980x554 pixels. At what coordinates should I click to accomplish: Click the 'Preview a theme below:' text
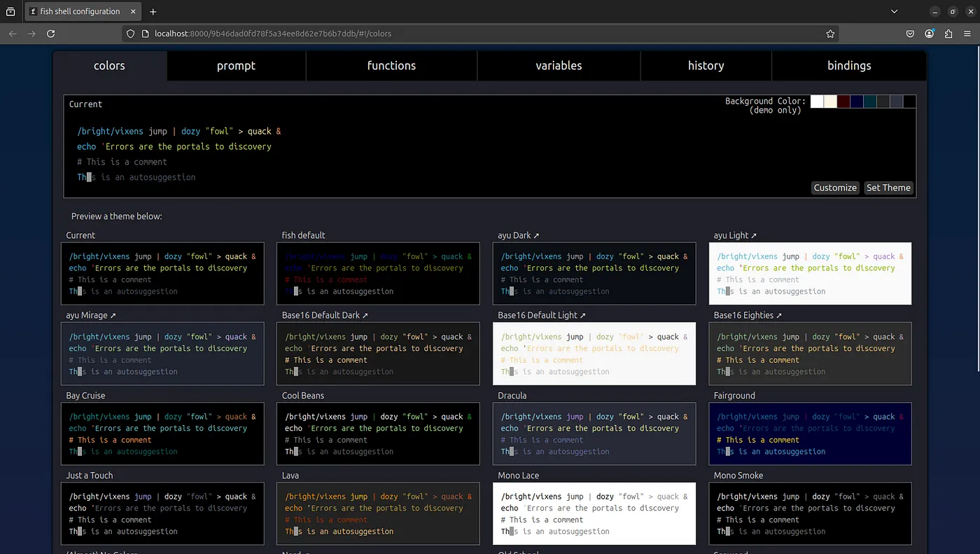point(116,216)
